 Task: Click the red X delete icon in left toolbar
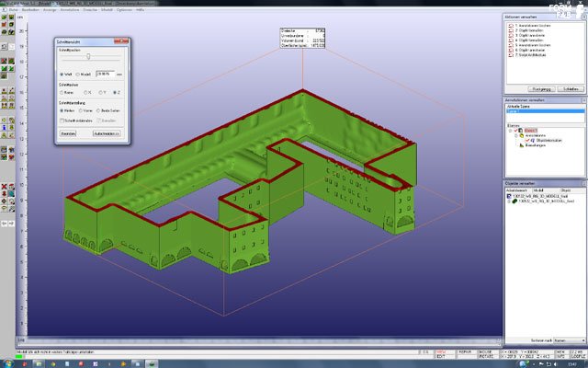(4, 186)
